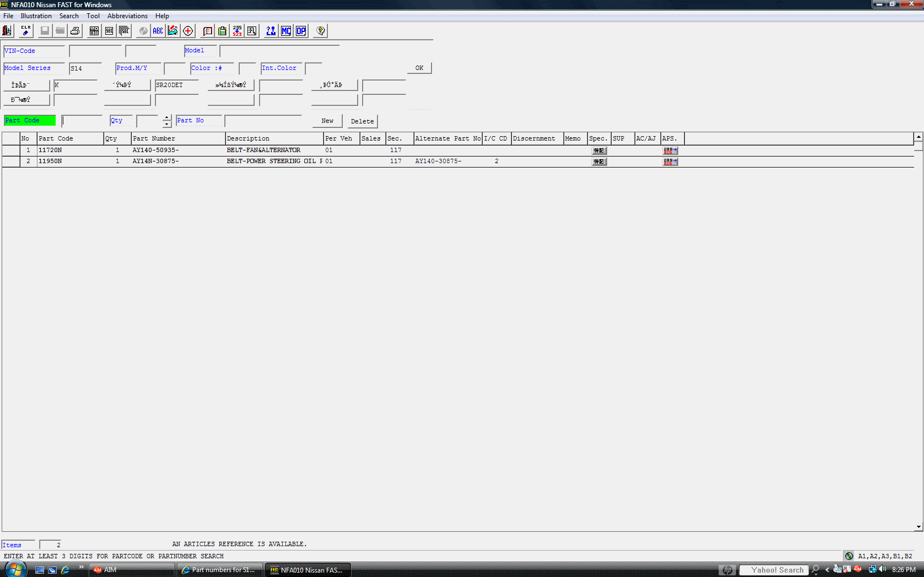Click scroll-up arrow of parts list scrollbar

[918, 137]
